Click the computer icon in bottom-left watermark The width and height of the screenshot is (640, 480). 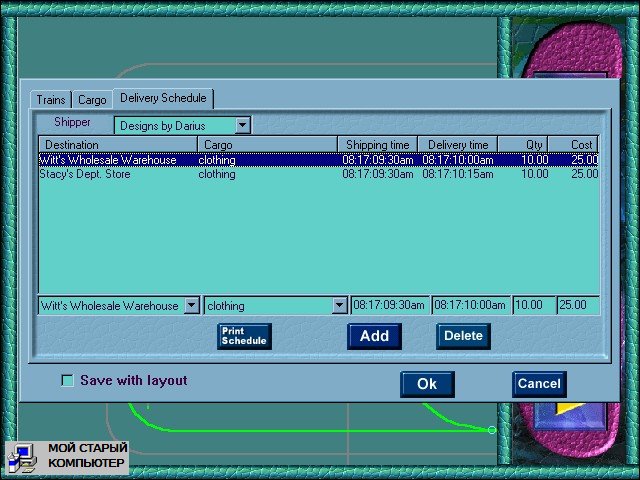pos(22,459)
